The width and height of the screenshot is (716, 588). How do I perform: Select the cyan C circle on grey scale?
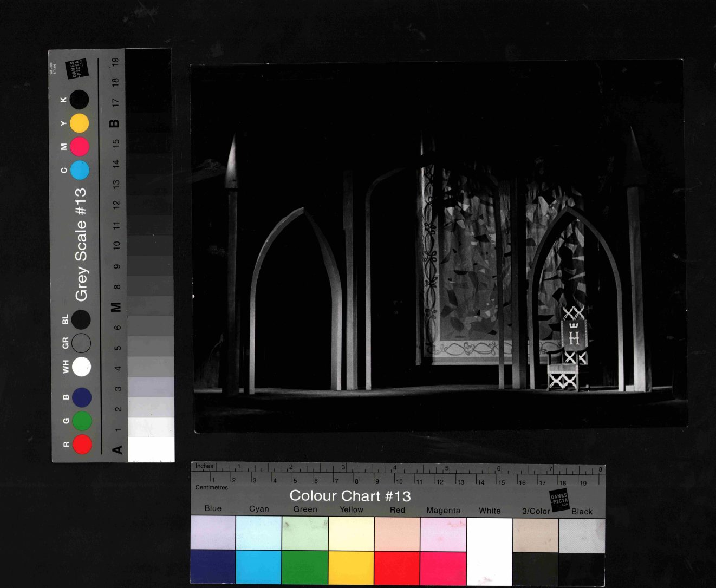pos(79,170)
